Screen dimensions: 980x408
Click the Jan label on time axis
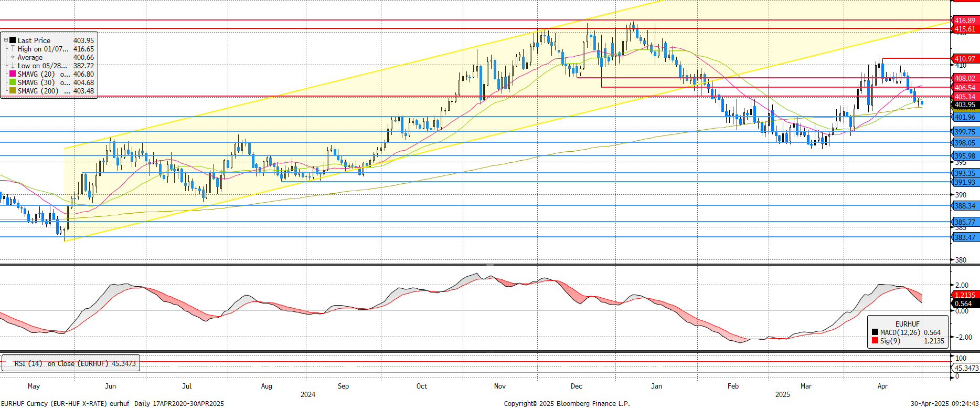(x=656, y=386)
